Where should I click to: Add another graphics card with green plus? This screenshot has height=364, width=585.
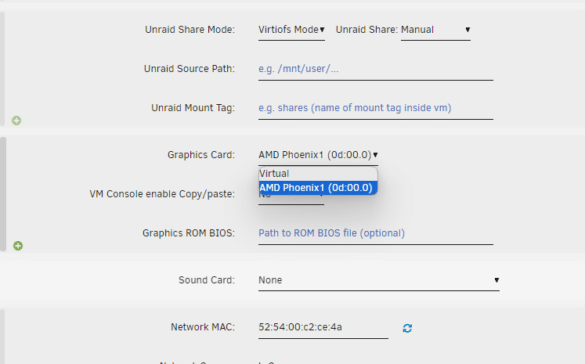pos(18,246)
